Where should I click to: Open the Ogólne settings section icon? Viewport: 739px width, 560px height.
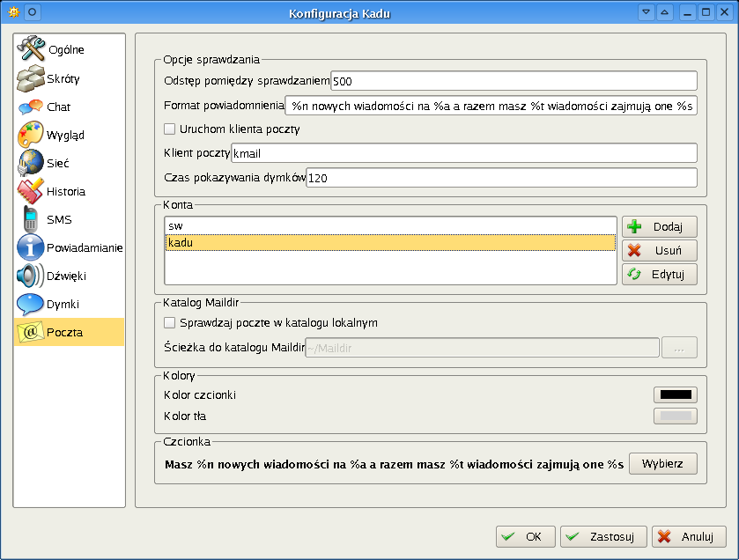point(32,49)
